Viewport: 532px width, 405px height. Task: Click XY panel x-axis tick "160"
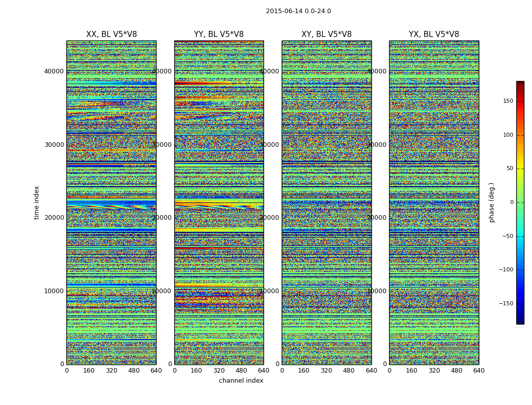coord(304,371)
